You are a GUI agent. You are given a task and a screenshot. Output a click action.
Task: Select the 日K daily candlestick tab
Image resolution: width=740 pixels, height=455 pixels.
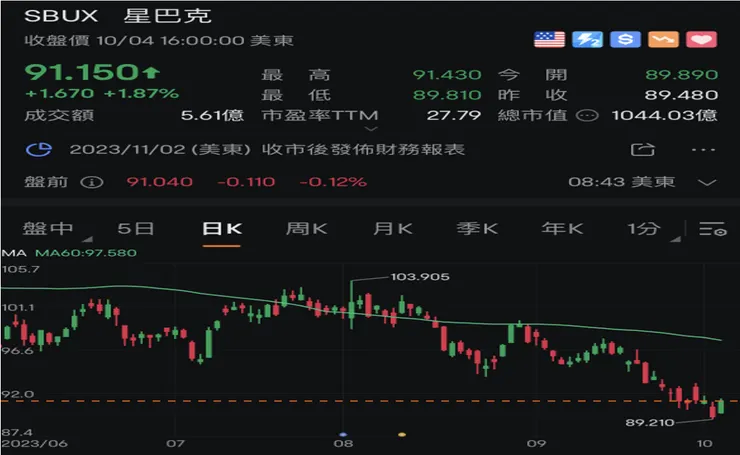coord(222,229)
